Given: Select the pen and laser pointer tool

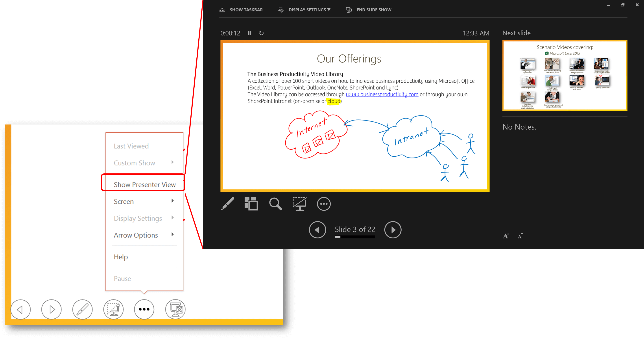Looking at the screenshot, I should (228, 204).
